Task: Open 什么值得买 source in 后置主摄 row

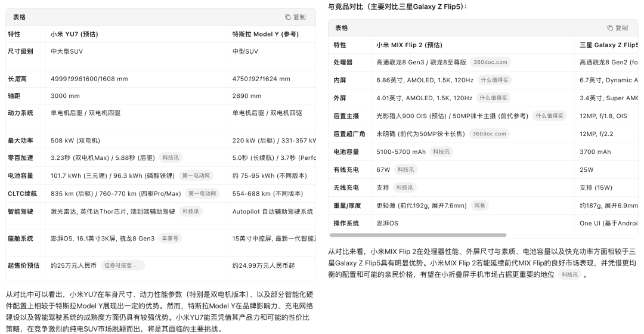Action: (x=549, y=116)
